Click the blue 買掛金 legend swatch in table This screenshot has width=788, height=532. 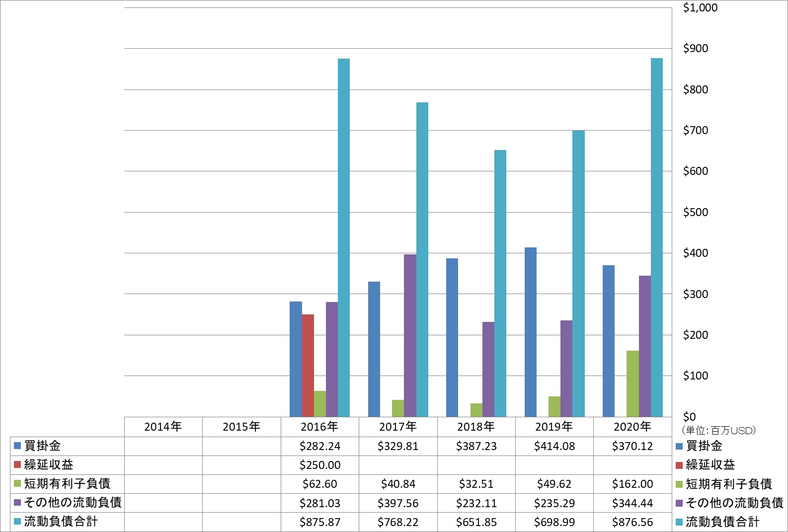click(17, 446)
